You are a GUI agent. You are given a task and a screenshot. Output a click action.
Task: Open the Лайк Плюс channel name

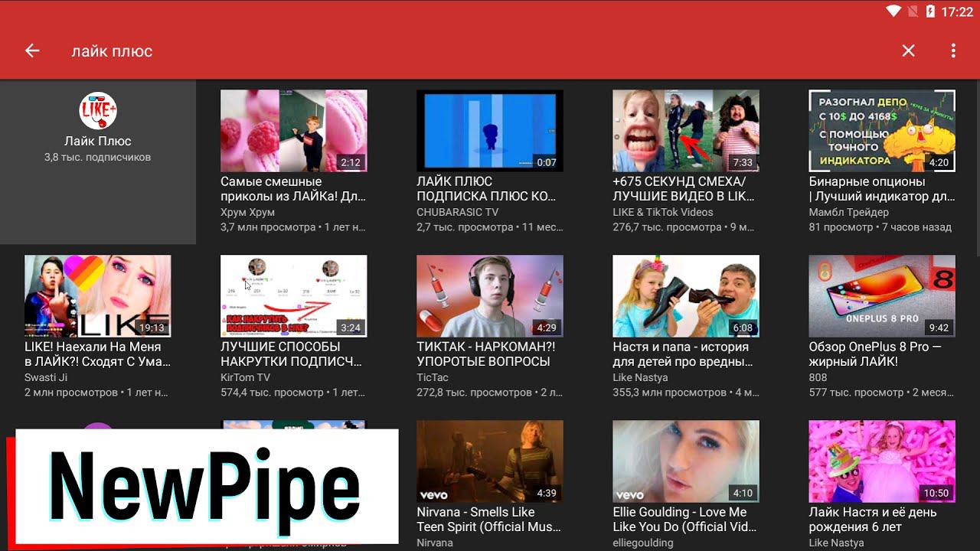coord(98,141)
